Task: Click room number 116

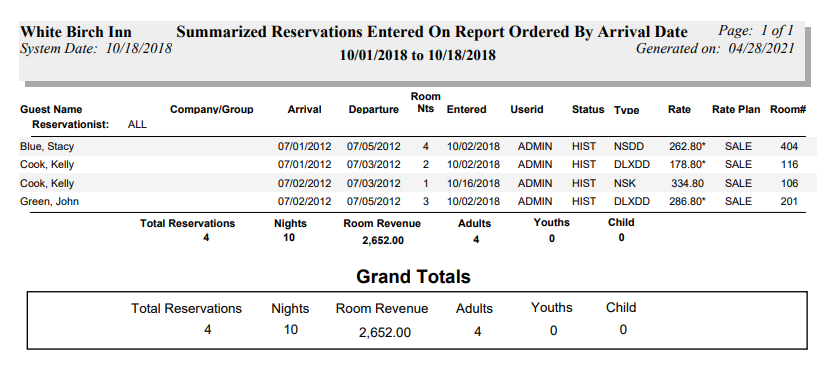Action: pos(789,165)
